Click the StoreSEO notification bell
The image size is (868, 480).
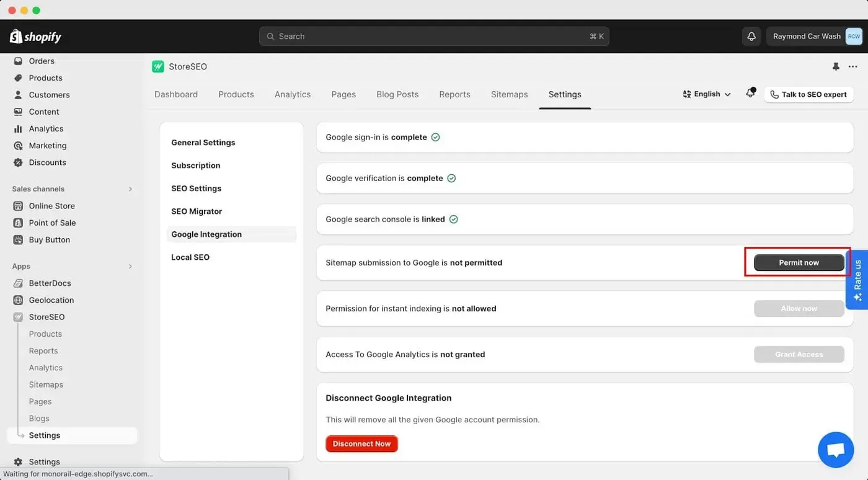[x=751, y=93]
